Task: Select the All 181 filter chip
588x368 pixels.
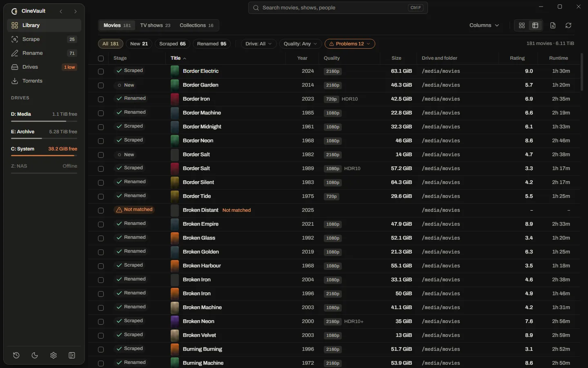Action: (111, 44)
